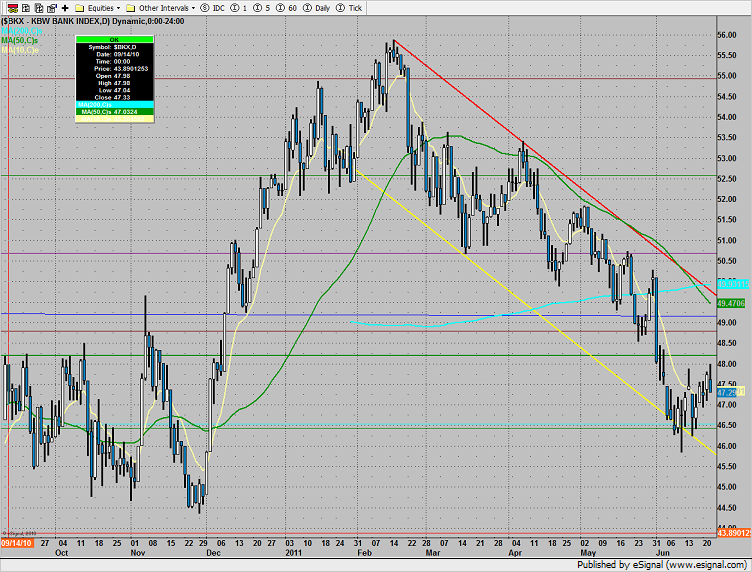The width and height of the screenshot is (752, 572).
Task: Click the Open 47.98 value row
Action: tap(115, 76)
